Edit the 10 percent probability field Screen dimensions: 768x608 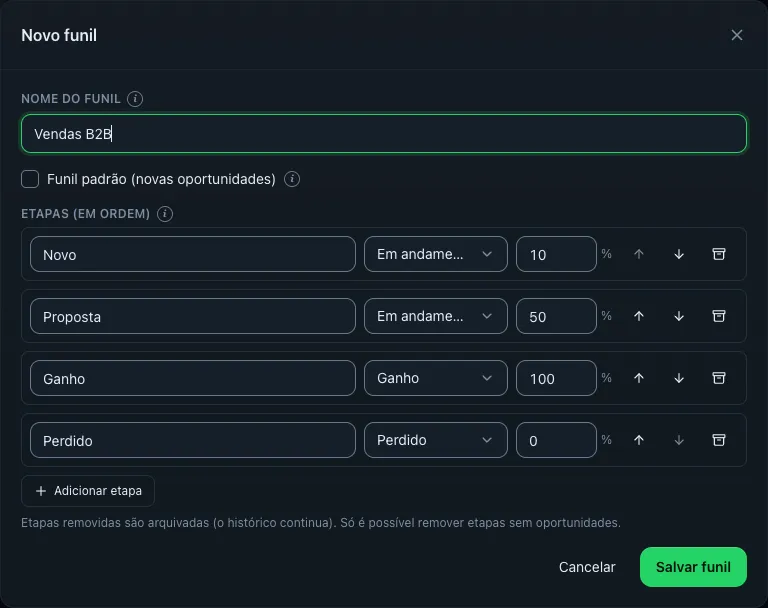556,254
